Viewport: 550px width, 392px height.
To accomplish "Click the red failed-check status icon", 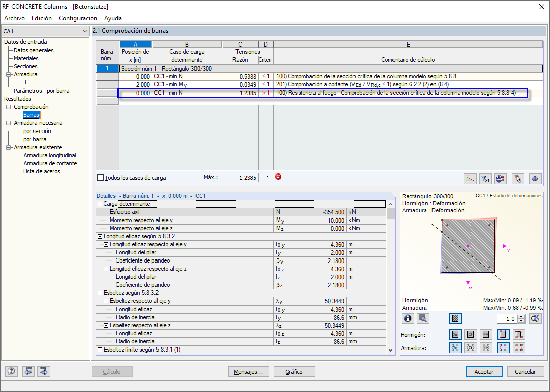I will click(278, 177).
